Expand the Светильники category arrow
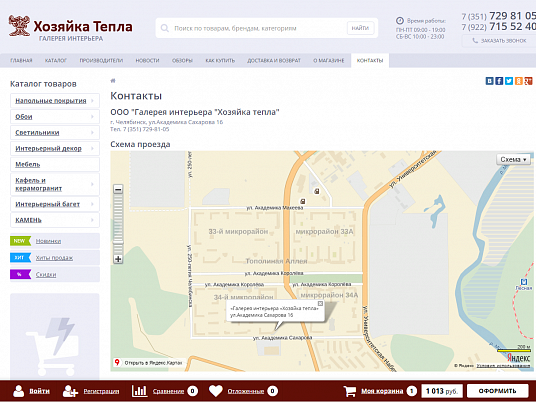The width and height of the screenshot is (536, 402). pyautogui.click(x=92, y=133)
